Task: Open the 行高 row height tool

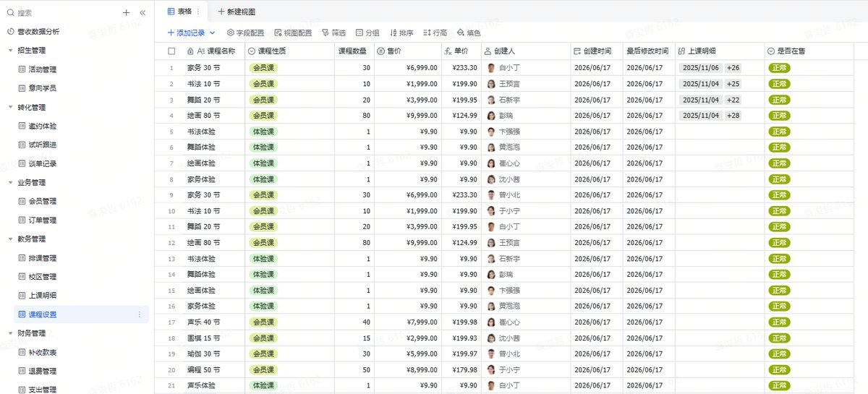Action: [435, 33]
